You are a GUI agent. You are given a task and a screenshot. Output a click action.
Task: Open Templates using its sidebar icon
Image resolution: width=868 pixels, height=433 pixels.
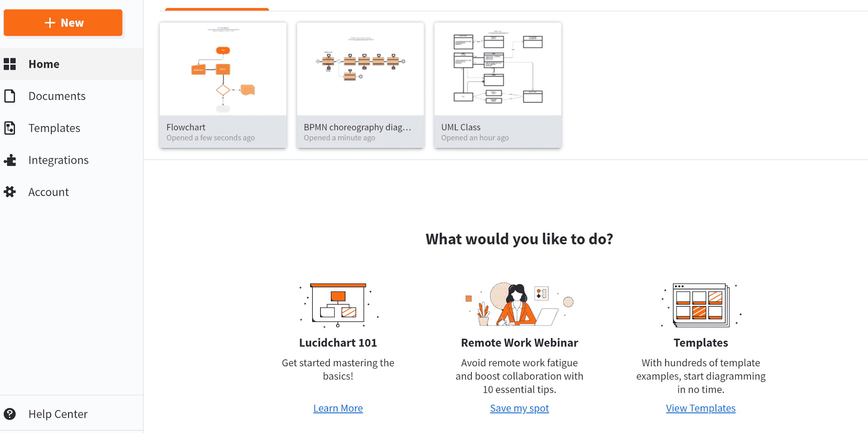click(10, 128)
